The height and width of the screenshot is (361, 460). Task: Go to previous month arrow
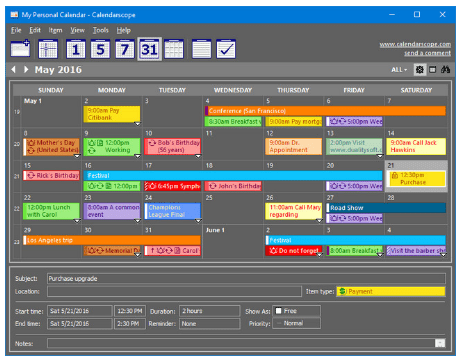point(13,69)
